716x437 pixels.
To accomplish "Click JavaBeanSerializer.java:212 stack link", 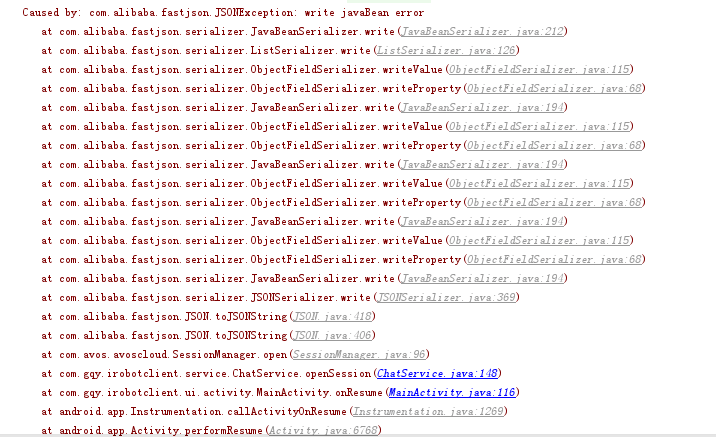I will point(482,32).
